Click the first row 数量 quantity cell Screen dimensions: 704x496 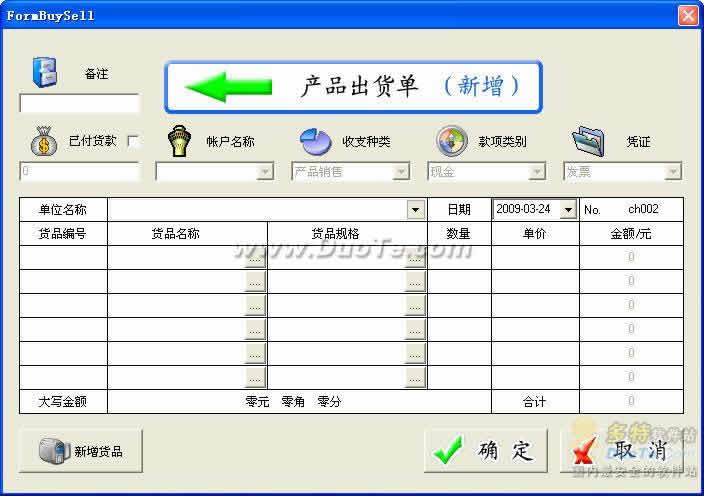[x=459, y=258]
